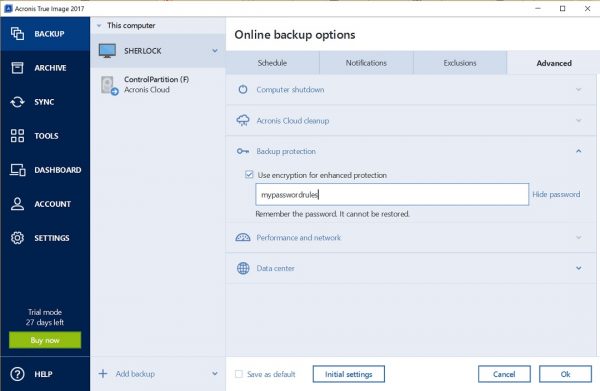Open the ACCOUNT sidebar label
The height and width of the screenshot is (391, 600).
pyautogui.click(x=52, y=204)
